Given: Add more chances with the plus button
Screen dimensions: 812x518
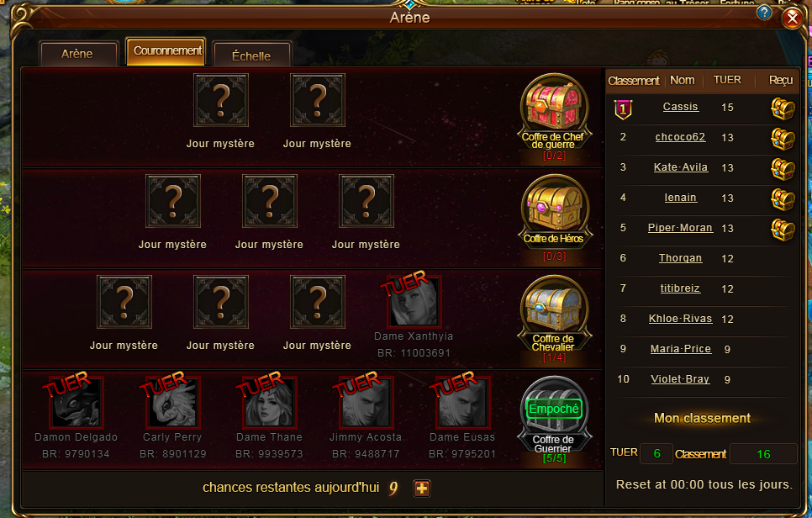Looking at the screenshot, I should [x=421, y=488].
